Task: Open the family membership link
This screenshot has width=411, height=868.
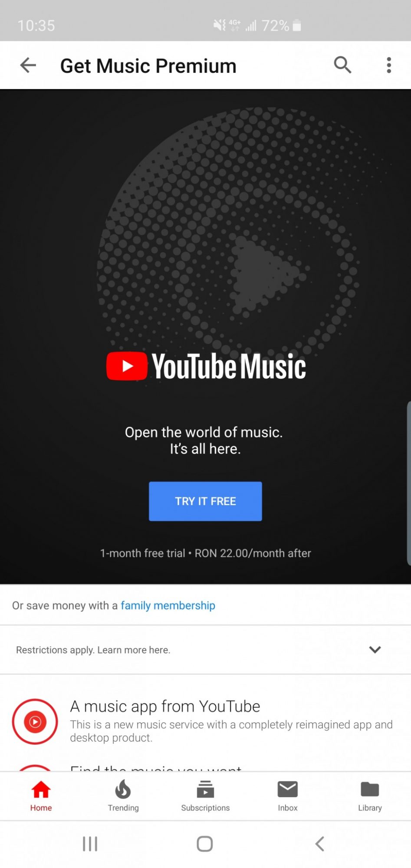Action: (x=168, y=605)
